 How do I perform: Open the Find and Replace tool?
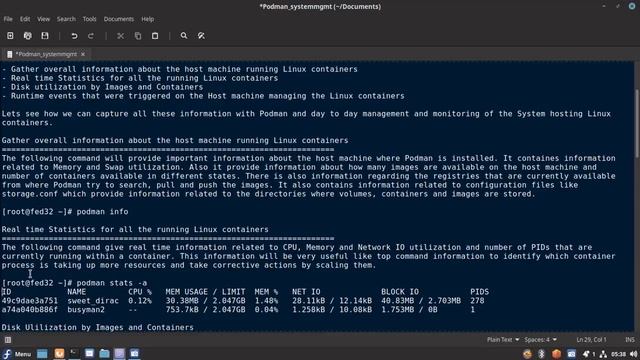click(201, 36)
